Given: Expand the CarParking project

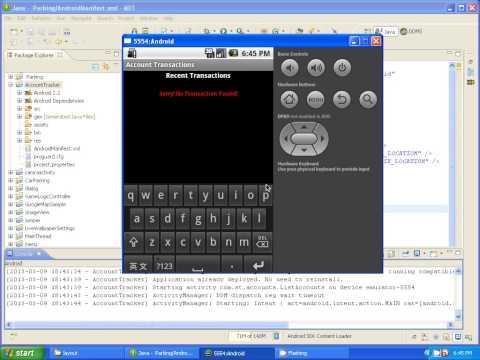Looking at the screenshot, I should pos(11,180).
